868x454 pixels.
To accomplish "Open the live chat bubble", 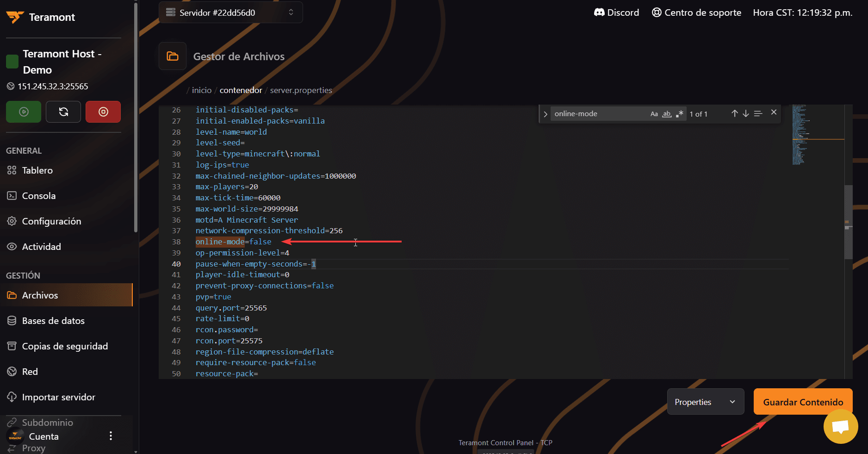I will coord(841,426).
